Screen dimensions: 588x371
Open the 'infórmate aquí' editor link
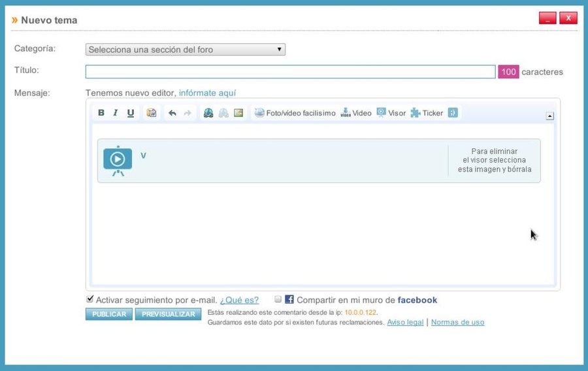pos(207,93)
